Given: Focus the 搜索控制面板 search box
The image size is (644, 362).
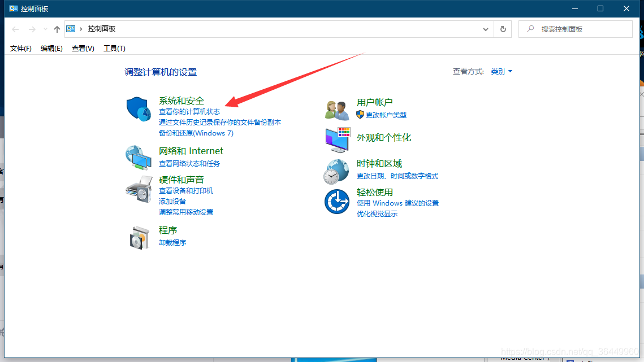Looking at the screenshot, I should tap(576, 29).
